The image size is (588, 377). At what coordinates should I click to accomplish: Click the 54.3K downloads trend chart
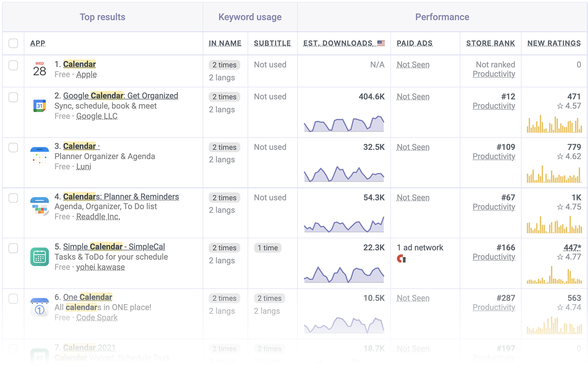(344, 224)
